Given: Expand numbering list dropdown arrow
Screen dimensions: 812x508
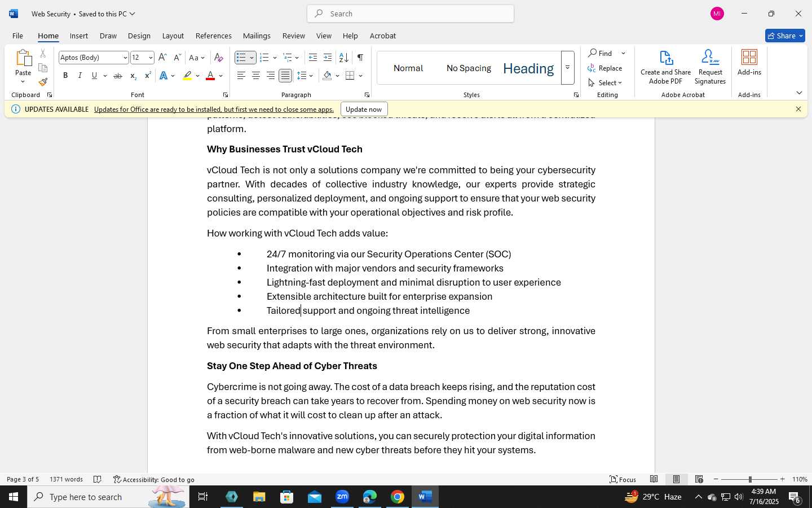Looking at the screenshot, I should (x=275, y=58).
